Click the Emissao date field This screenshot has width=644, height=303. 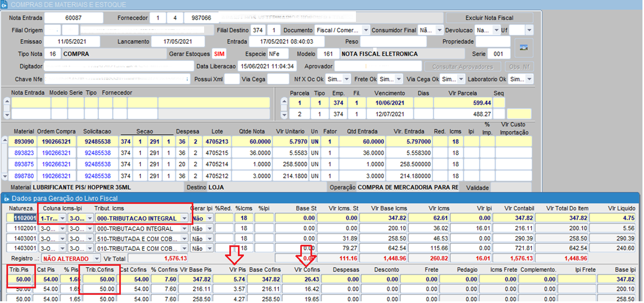(72, 41)
